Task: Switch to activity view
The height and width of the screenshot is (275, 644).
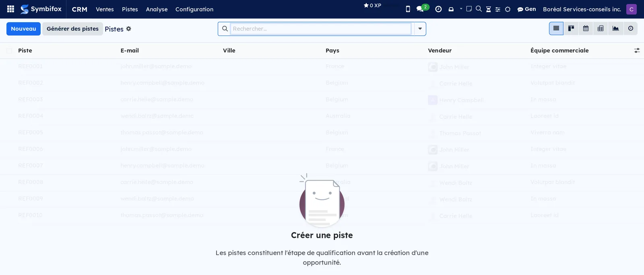Action: point(631,28)
